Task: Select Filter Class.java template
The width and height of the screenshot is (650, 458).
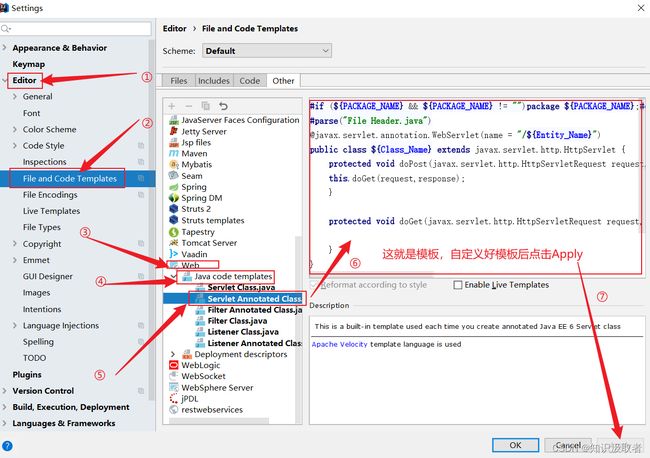Action: pos(237,321)
